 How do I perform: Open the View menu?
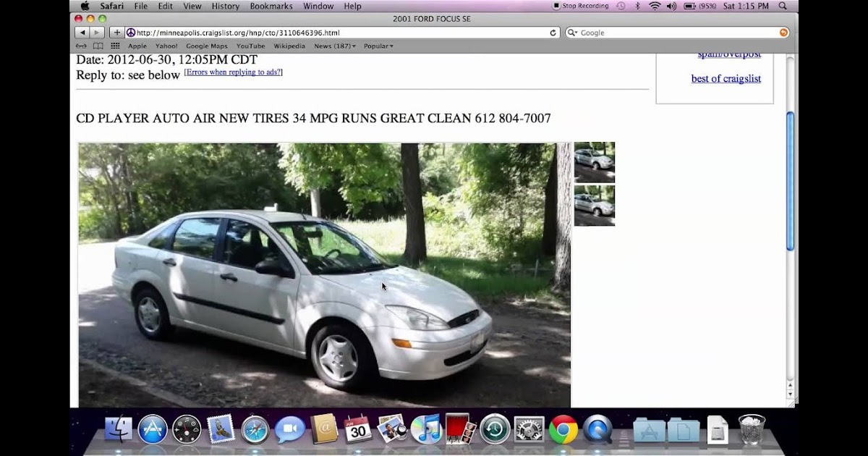(192, 6)
